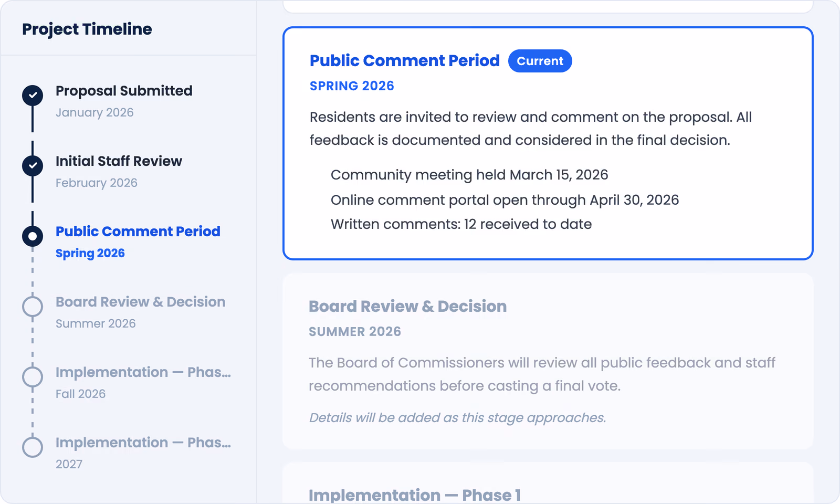Click the circle marker for the 2027 Implementation stage
The image size is (840, 504).
(33, 447)
